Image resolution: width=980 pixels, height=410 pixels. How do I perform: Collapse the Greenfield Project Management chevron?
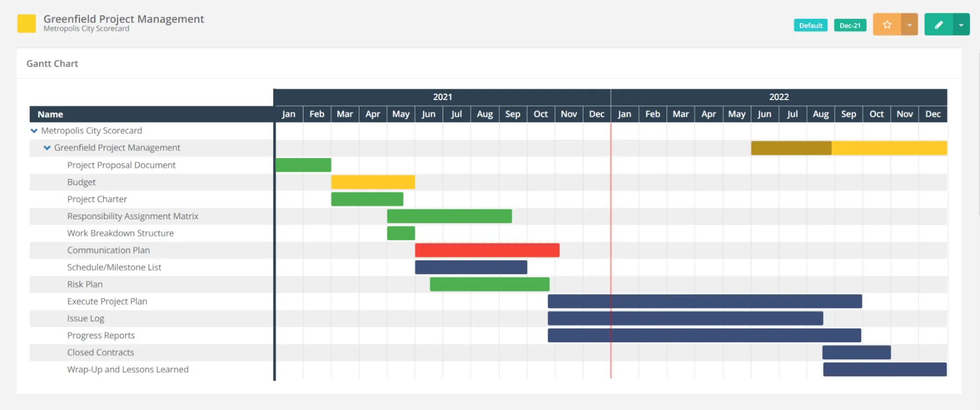47,148
